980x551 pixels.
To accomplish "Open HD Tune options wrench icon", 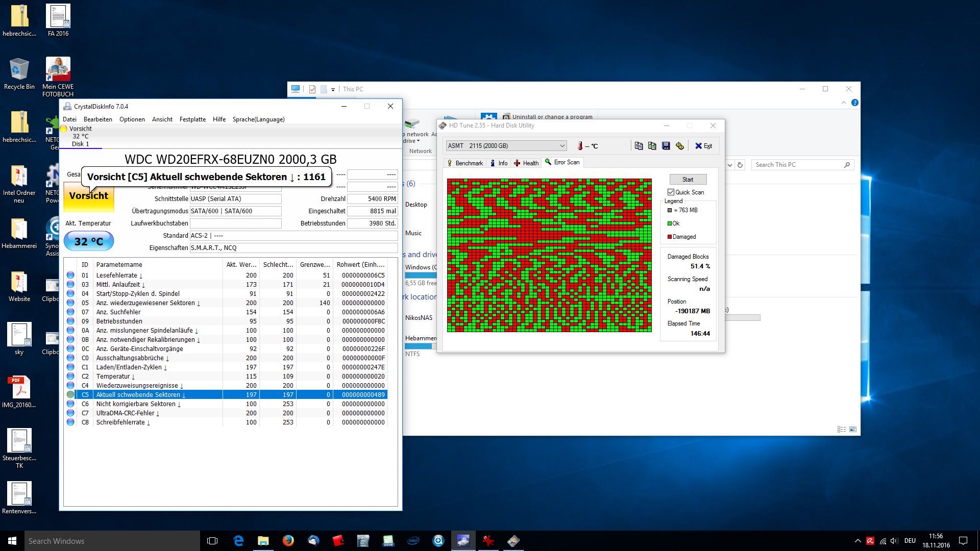I will tap(679, 146).
